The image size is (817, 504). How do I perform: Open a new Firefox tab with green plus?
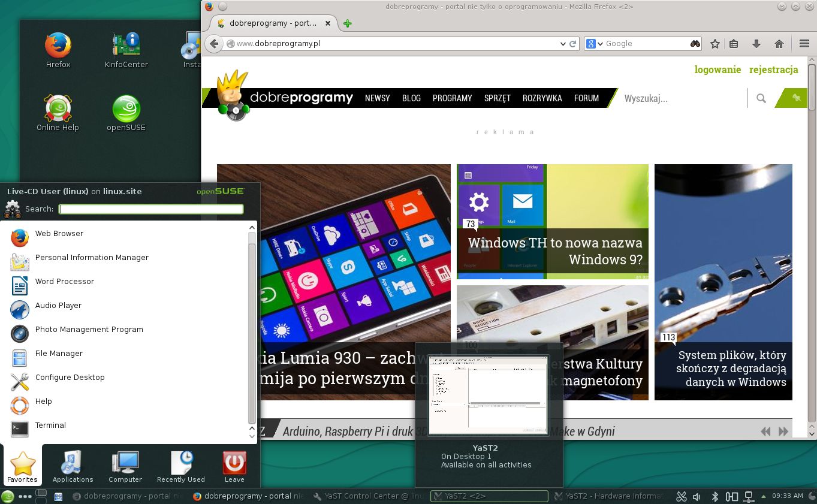(348, 24)
